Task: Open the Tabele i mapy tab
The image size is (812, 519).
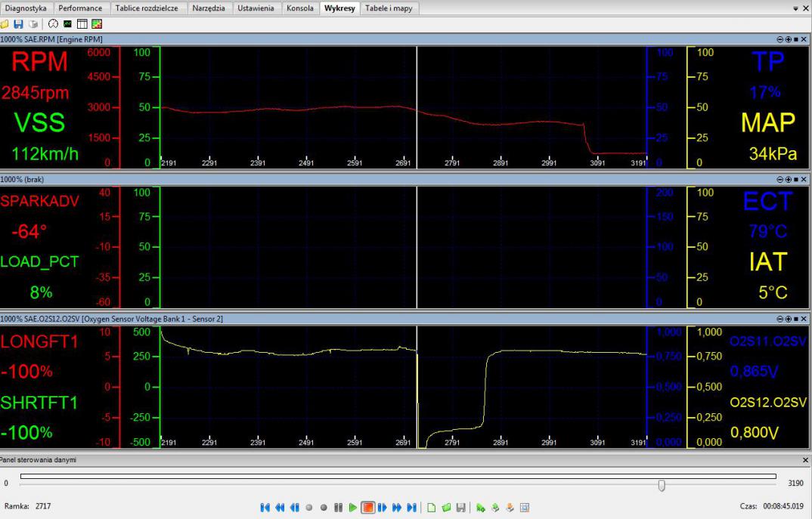Action: pos(389,8)
